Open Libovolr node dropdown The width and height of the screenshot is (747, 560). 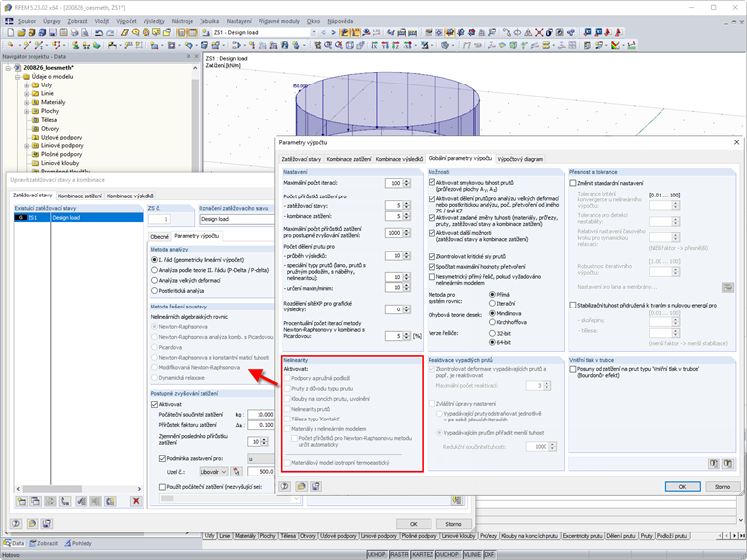click(x=213, y=472)
